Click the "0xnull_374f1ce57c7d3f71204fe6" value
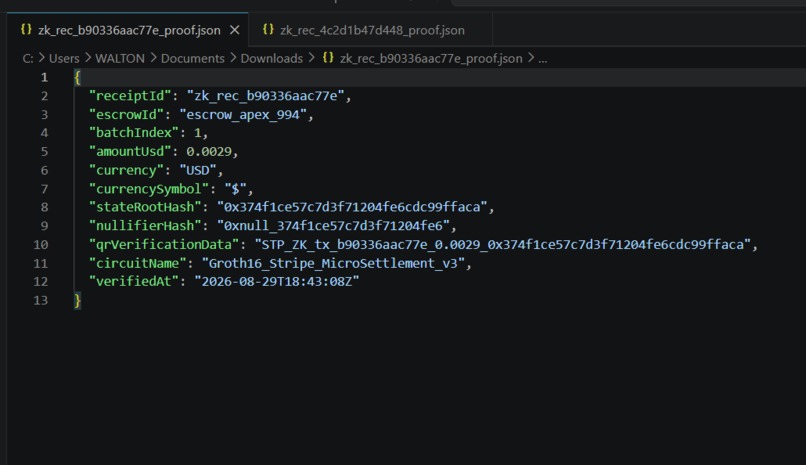The image size is (806, 465). [333, 226]
